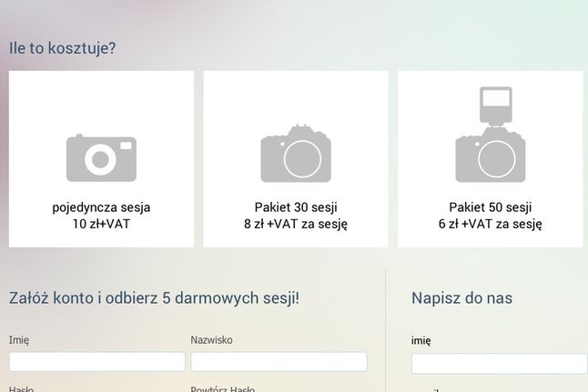This screenshot has height=392, width=588.
Task: Click the '8 zł +VAT za sesję' price
Action: 296,224
